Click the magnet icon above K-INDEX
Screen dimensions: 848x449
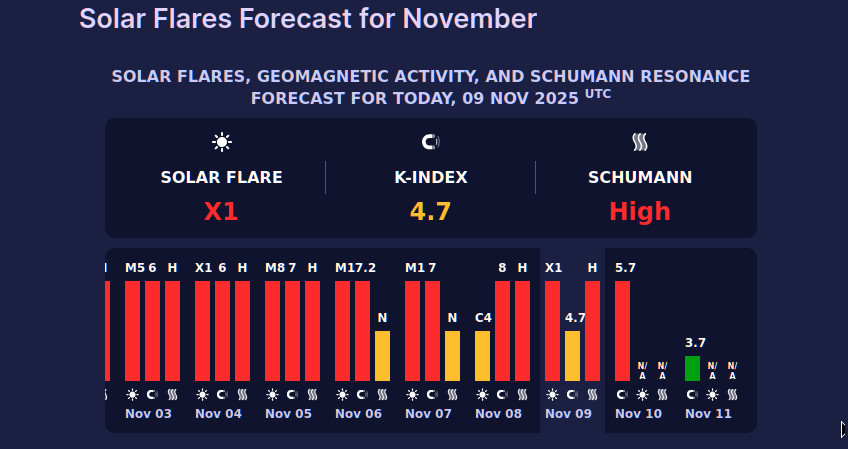430,142
